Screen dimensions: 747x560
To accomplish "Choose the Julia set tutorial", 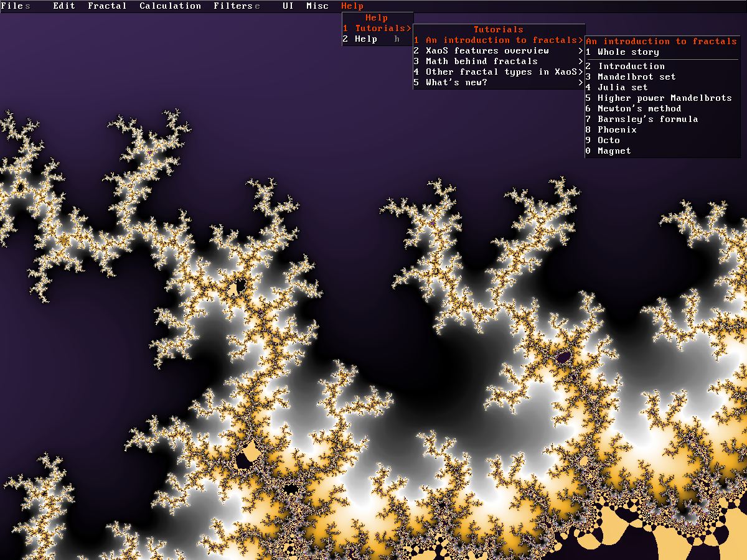I will (622, 88).
